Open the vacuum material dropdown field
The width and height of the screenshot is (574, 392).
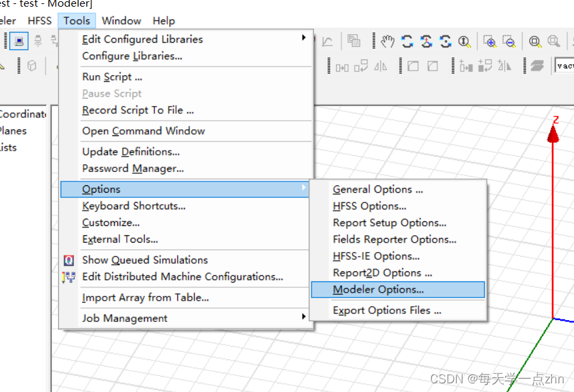(x=564, y=66)
